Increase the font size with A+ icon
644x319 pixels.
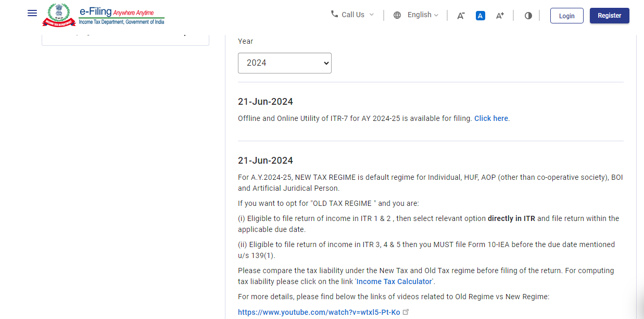500,16
